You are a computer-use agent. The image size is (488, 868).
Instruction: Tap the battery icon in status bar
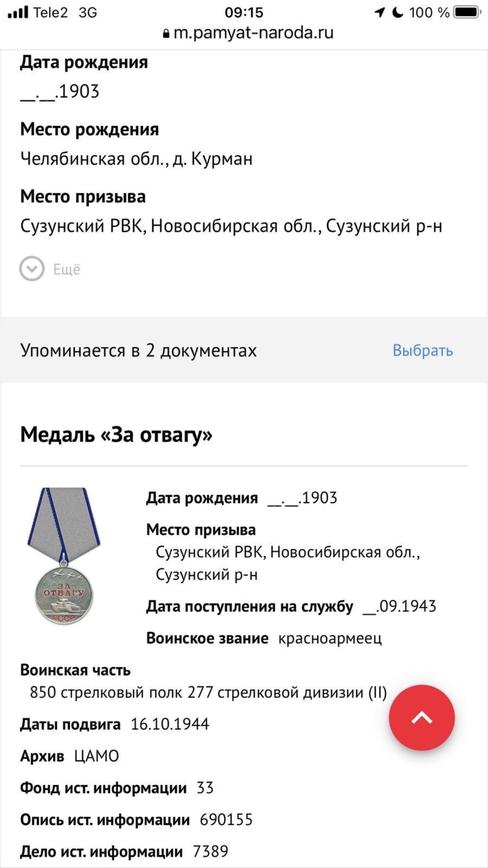tap(467, 12)
